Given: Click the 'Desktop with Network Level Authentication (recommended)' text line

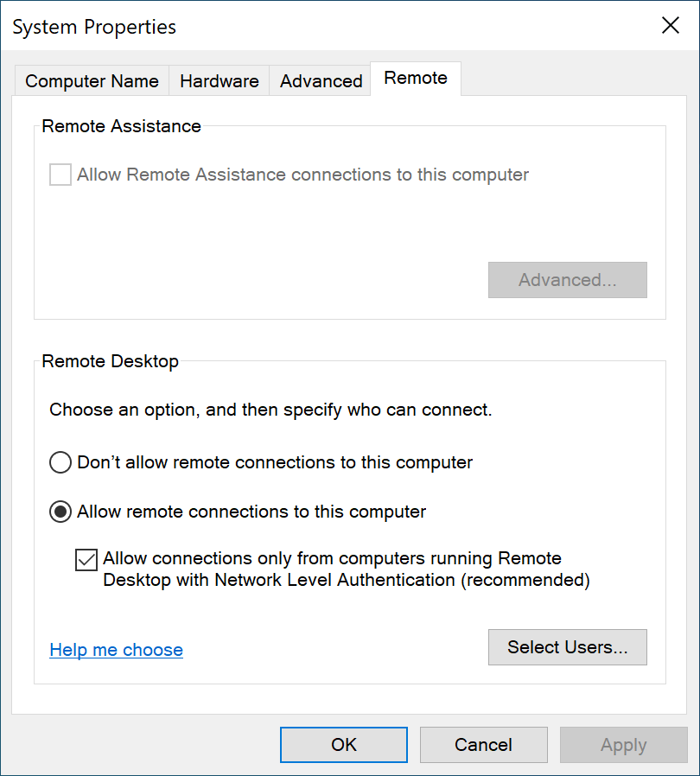Looking at the screenshot, I should [x=346, y=580].
